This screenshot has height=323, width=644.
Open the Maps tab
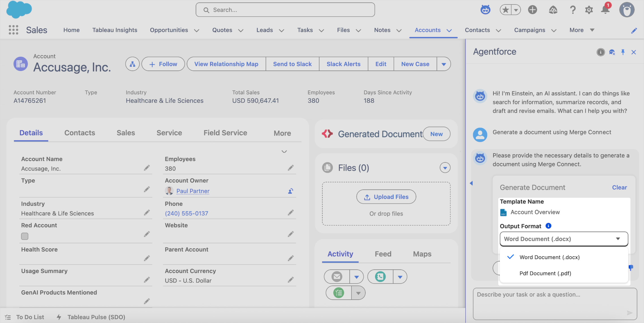(x=422, y=254)
